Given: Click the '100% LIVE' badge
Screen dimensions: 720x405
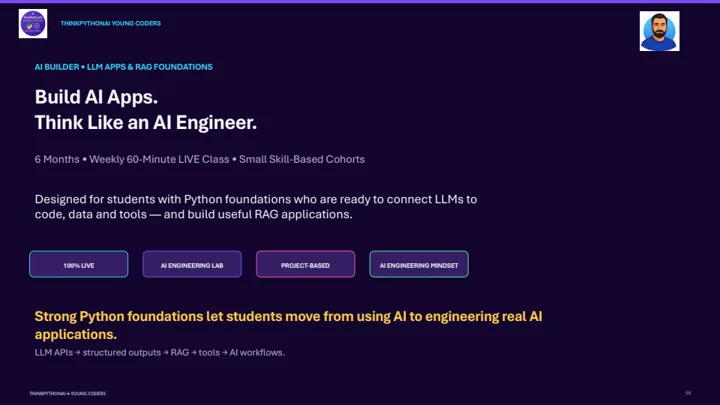Looking at the screenshot, I should 79,264.
